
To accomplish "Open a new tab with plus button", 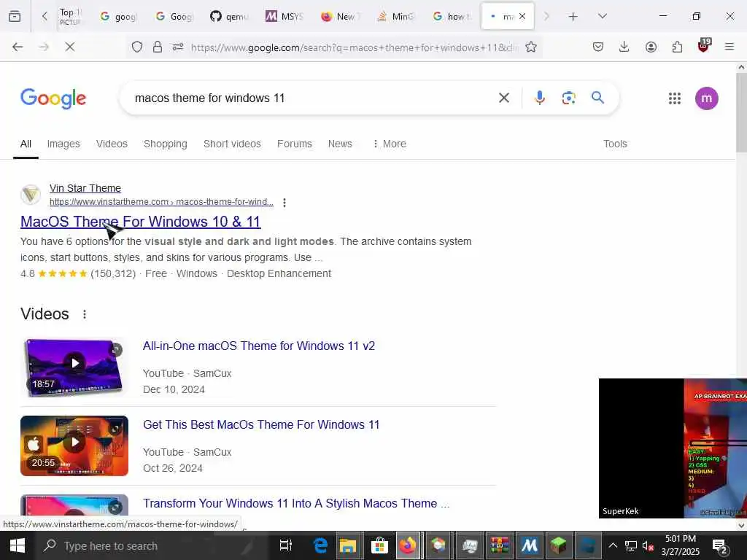I will coord(573,17).
